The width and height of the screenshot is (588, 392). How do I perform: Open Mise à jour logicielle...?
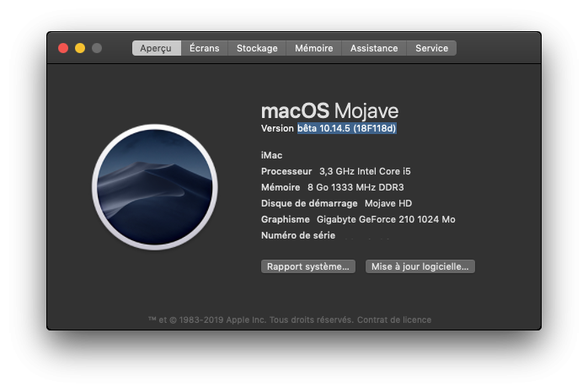pyautogui.click(x=420, y=266)
